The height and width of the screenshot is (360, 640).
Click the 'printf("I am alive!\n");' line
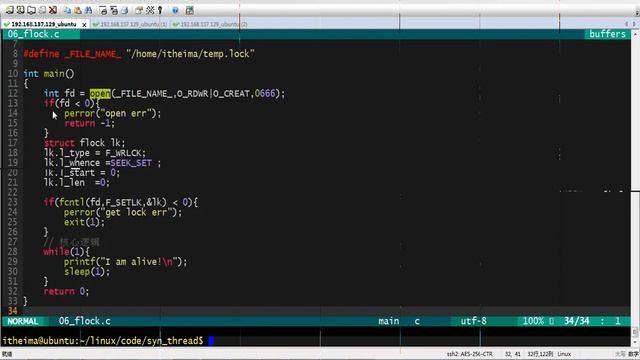click(125, 262)
